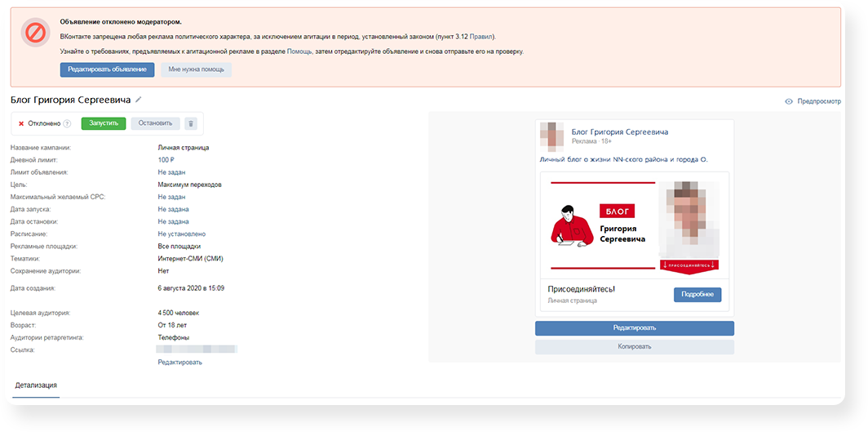This screenshot has height=432, width=868.
Task: Click the Копировать button under the preview
Action: pos(634,346)
